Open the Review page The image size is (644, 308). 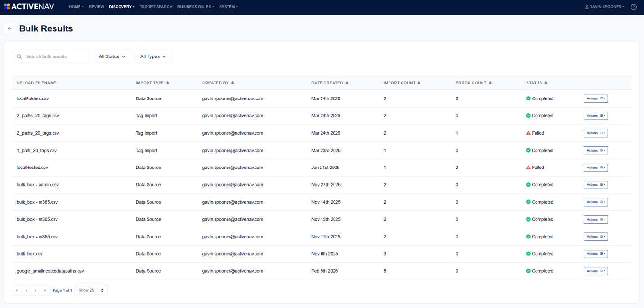[x=96, y=7]
